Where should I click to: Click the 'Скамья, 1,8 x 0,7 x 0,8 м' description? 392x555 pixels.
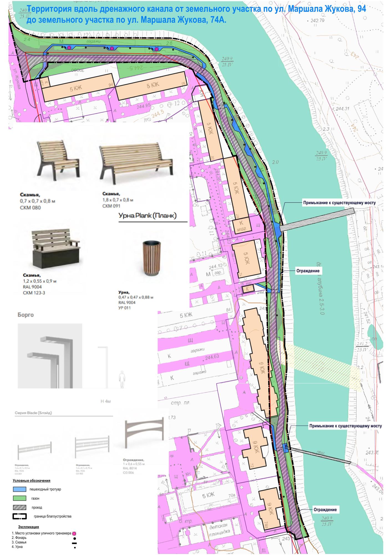(x=118, y=200)
